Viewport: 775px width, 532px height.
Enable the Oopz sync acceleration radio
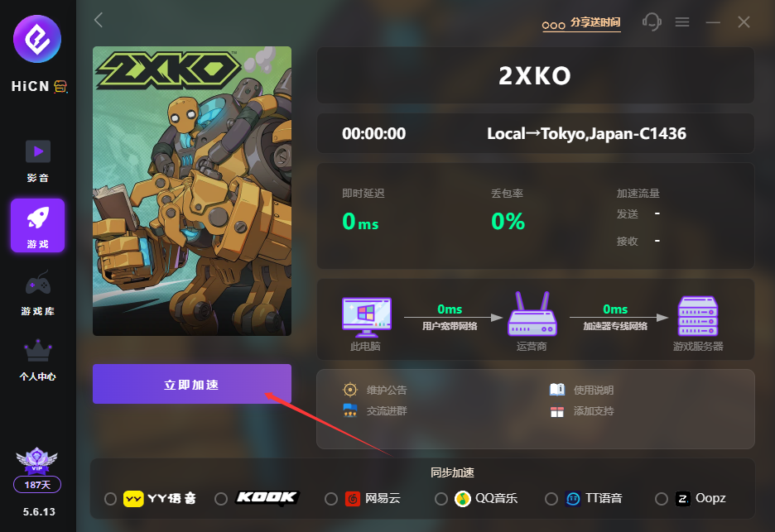click(661, 499)
